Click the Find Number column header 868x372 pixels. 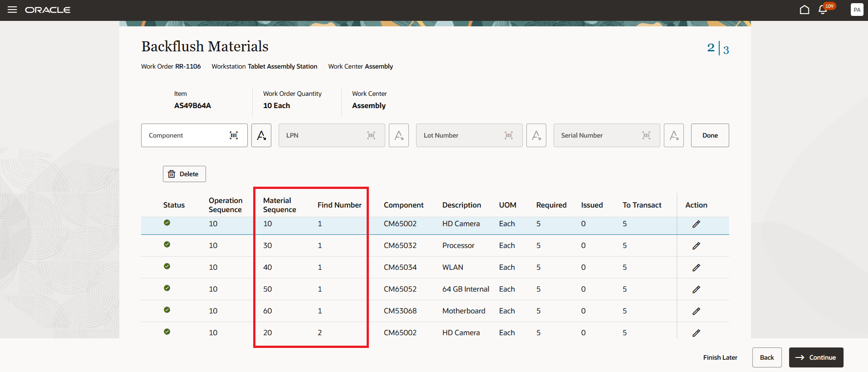(339, 205)
